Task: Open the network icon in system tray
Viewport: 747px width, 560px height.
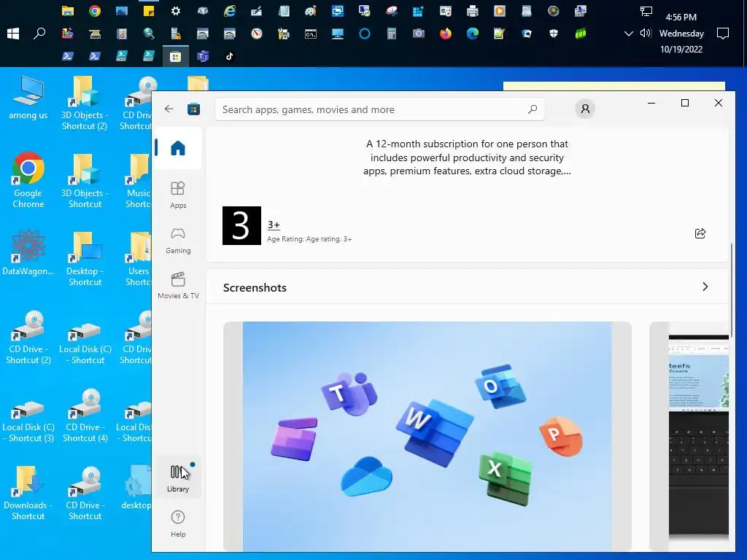Action: coord(646,11)
